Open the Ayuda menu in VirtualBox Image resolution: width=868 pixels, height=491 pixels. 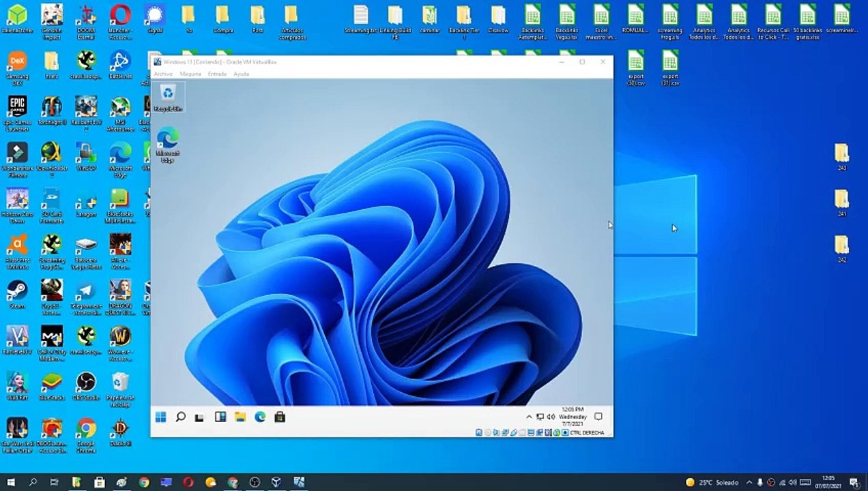pos(241,74)
